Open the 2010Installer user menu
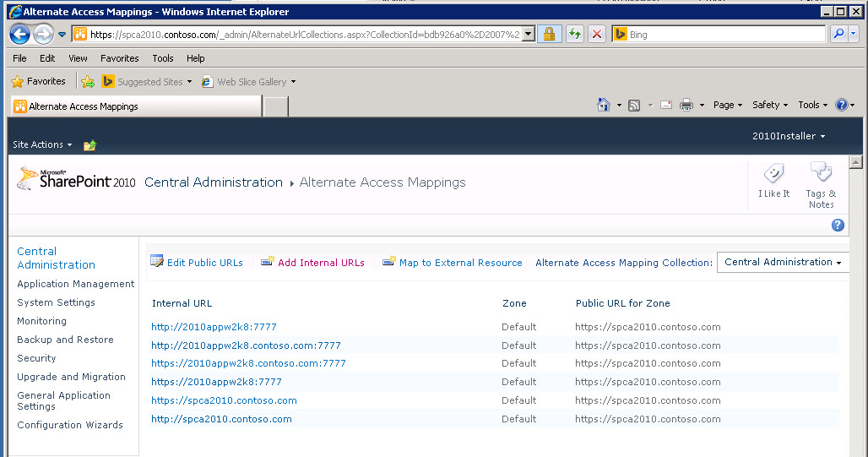Viewport: 868px width, 457px height. [789, 136]
